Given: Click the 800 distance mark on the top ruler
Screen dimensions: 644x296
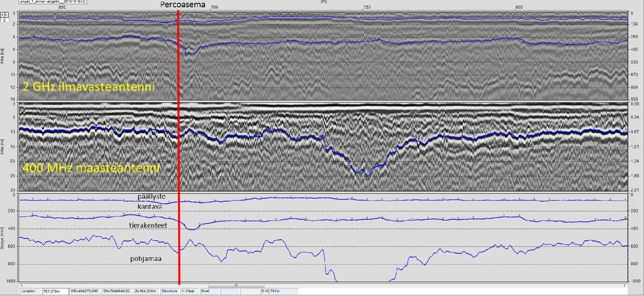Looking at the screenshot, I should 519,7.
